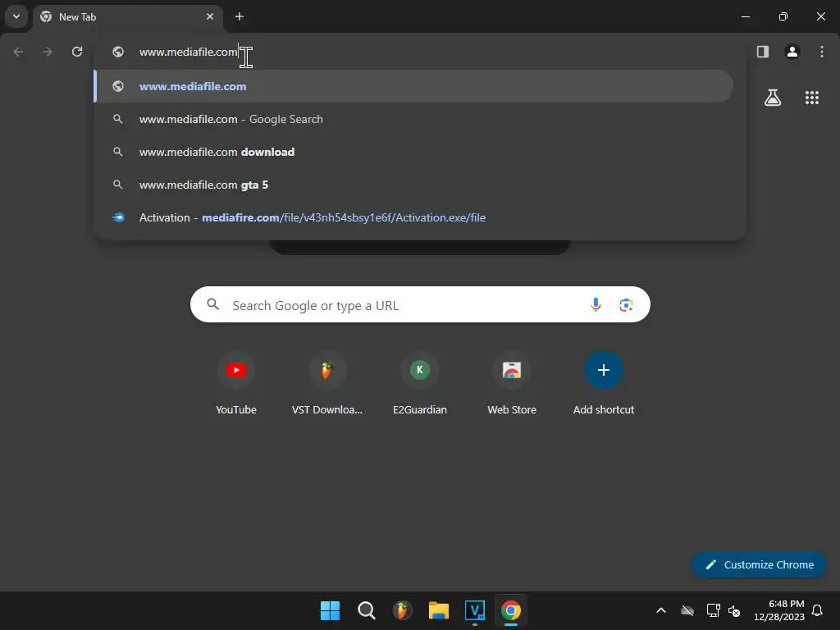Focus the 'Search Google or type a URL' box
This screenshot has height=630, width=840.
pyautogui.click(x=420, y=305)
